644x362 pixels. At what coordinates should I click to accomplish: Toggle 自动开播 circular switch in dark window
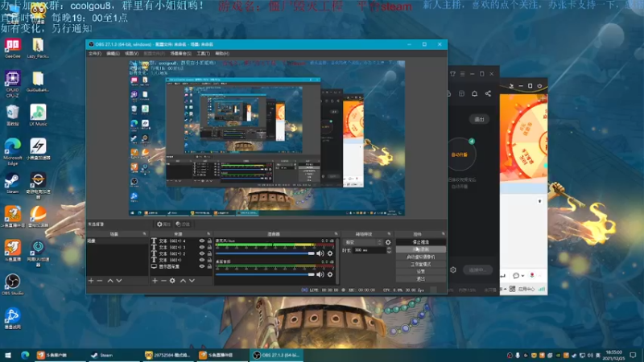(x=460, y=154)
